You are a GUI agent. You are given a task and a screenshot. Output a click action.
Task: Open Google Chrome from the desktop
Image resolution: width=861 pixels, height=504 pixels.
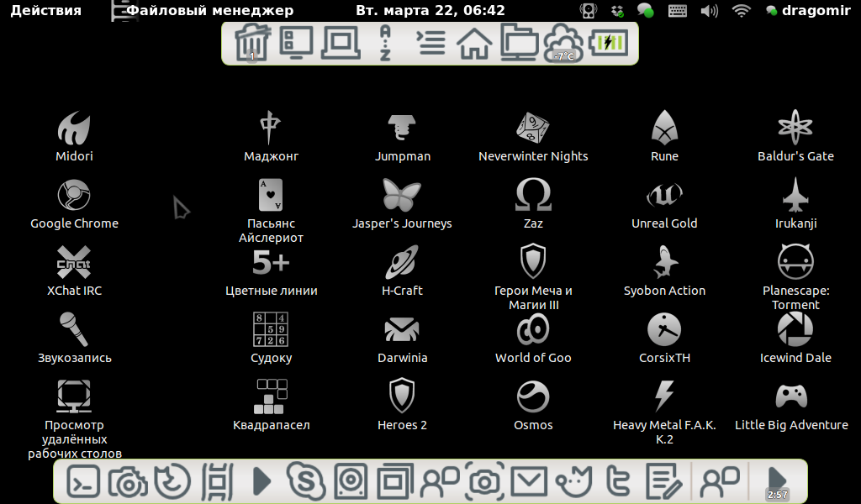74,195
